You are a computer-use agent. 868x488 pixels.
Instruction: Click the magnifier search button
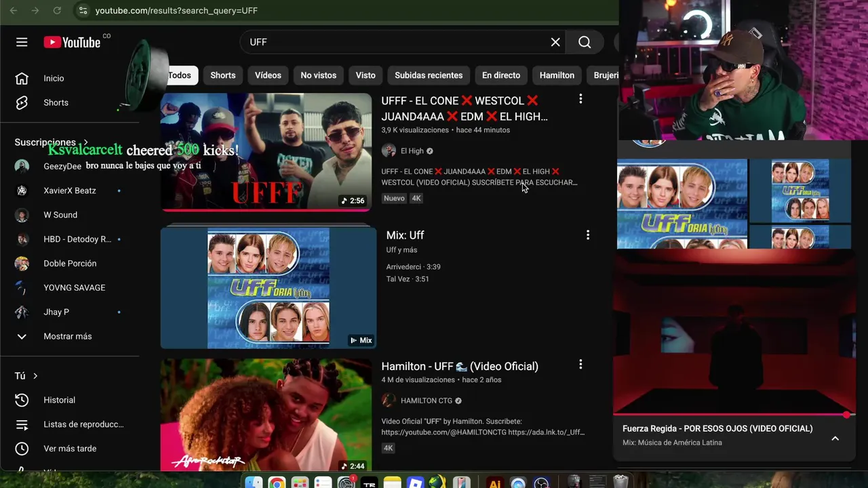(585, 42)
